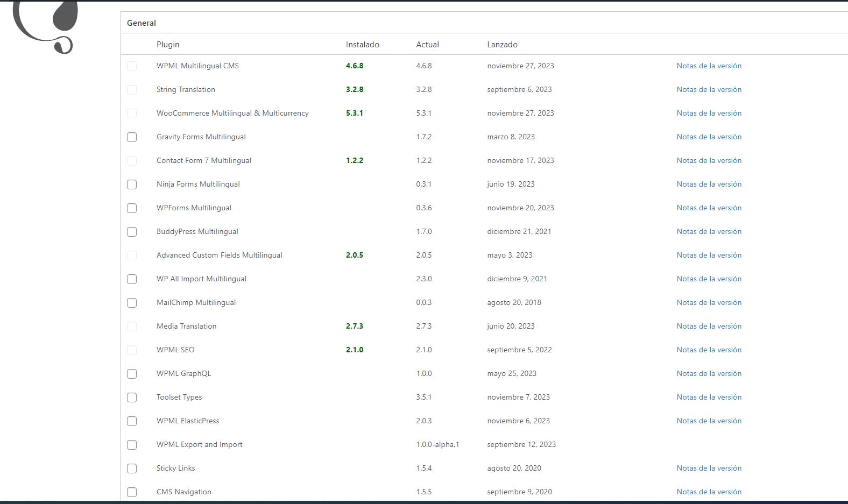Open CMS Navigation release notes
Image resolution: width=848 pixels, height=504 pixels.
coord(709,492)
